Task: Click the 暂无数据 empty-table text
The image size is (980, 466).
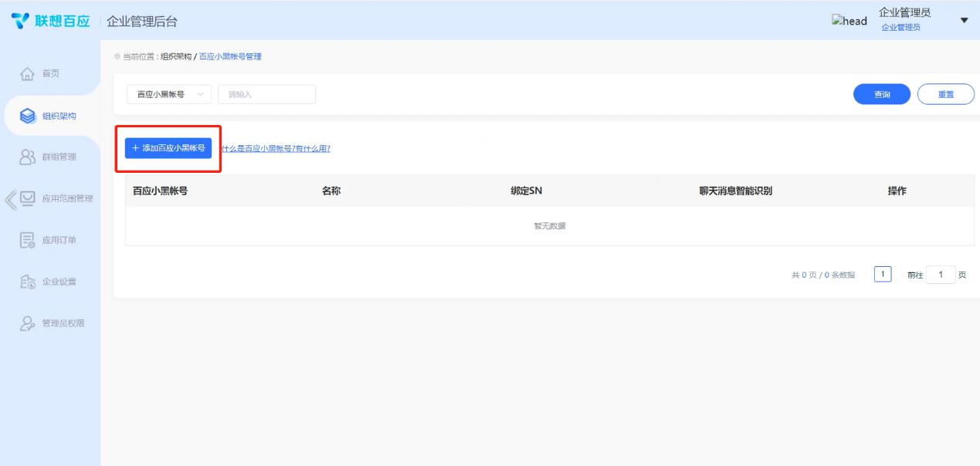Action: coord(549,226)
